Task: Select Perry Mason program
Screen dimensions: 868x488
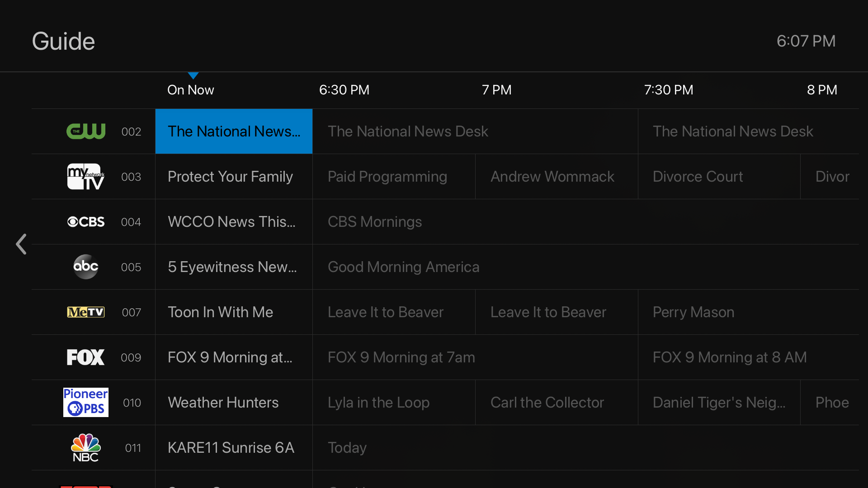Action: click(749, 312)
